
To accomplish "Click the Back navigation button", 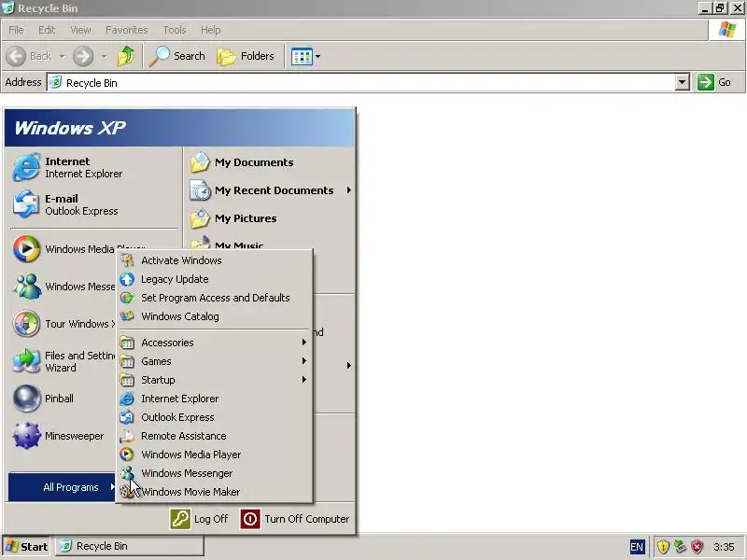I will coord(29,56).
